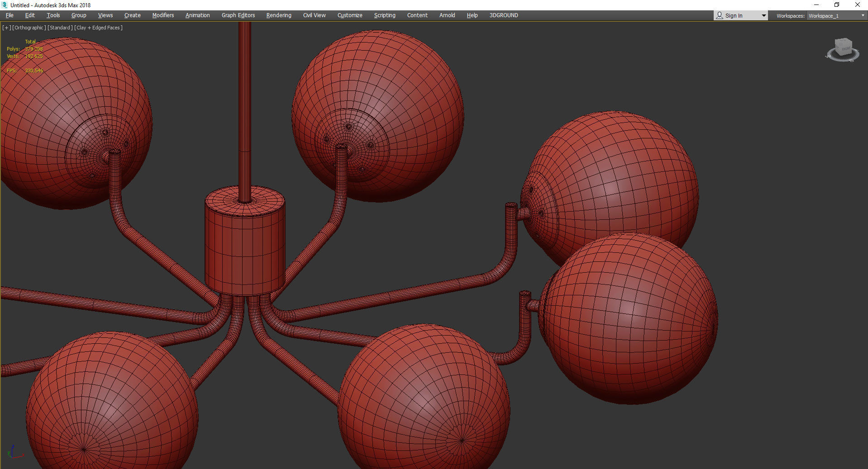
Task: Open the File menu
Action: [10, 15]
